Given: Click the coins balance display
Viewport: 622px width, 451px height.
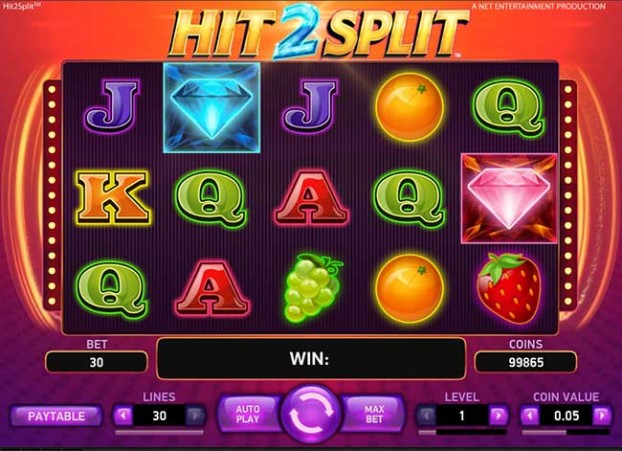Looking at the screenshot, I should point(526,362).
